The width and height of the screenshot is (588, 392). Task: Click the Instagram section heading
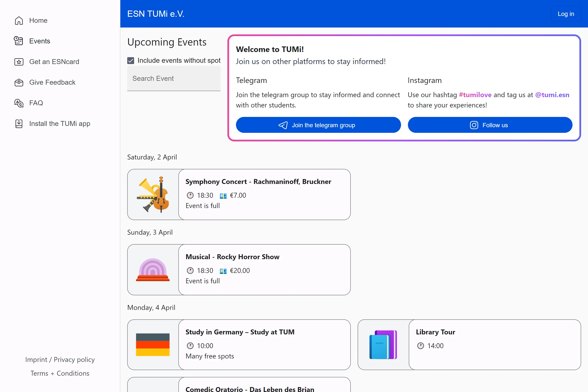[424, 80]
